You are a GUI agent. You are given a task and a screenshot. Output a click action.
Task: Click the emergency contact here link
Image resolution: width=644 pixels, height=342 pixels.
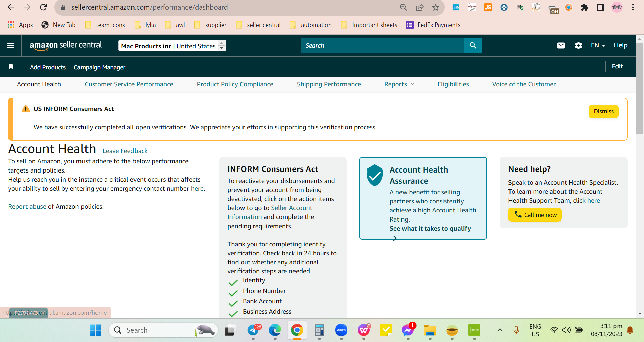click(x=197, y=189)
